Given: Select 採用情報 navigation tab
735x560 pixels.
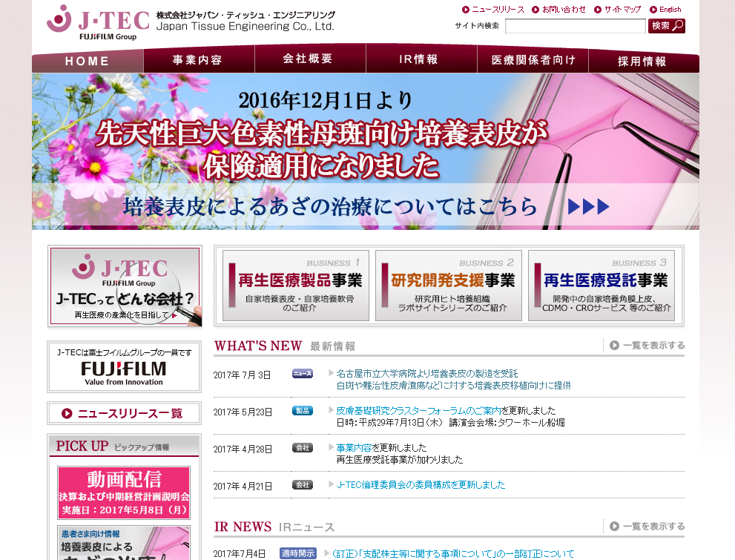Looking at the screenshot, I should point(644,61).
